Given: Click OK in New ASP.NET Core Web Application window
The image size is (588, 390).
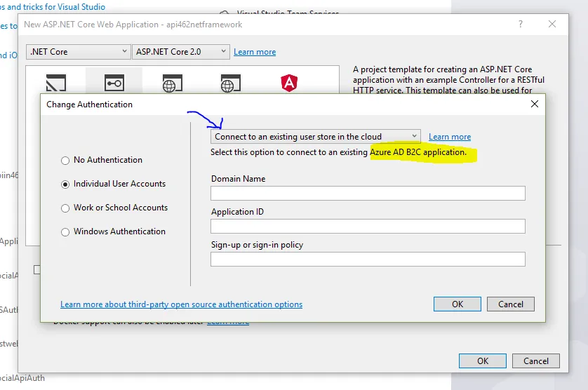Looking at the screenshot, I should tap(483, 361).
